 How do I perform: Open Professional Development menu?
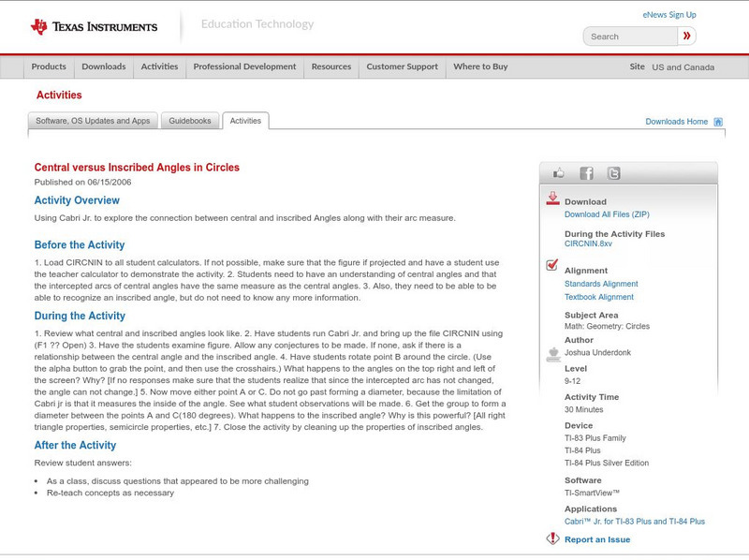(x=244, y=66)
